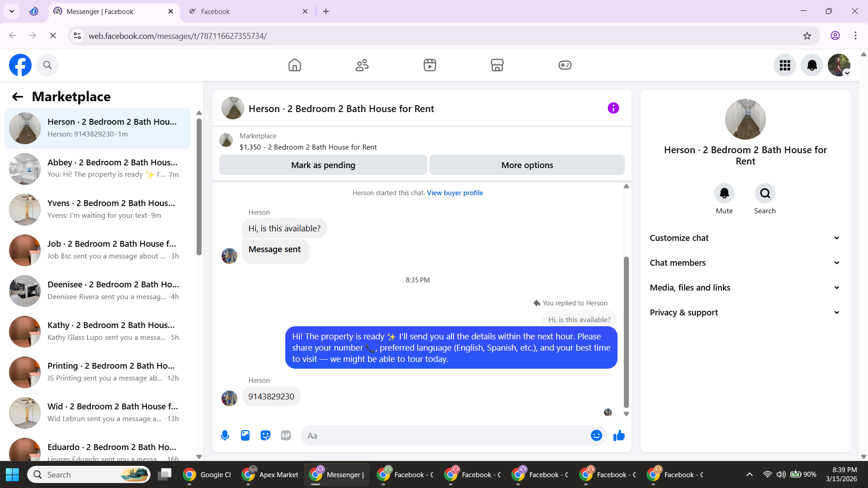Image resolution: width=868 pixels, height=488 pixels.
Task: Open Task View on taskbar
Action: click(x=165, y=474)
